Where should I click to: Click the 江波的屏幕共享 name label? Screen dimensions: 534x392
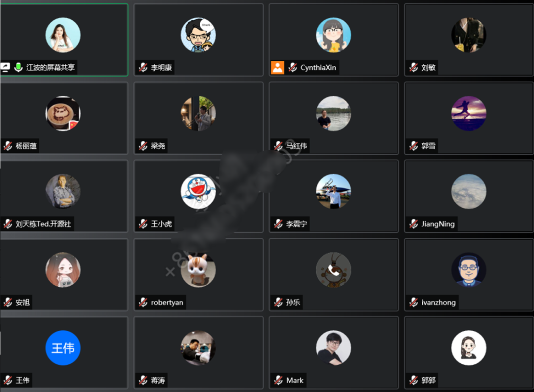[x=50, y=67]
